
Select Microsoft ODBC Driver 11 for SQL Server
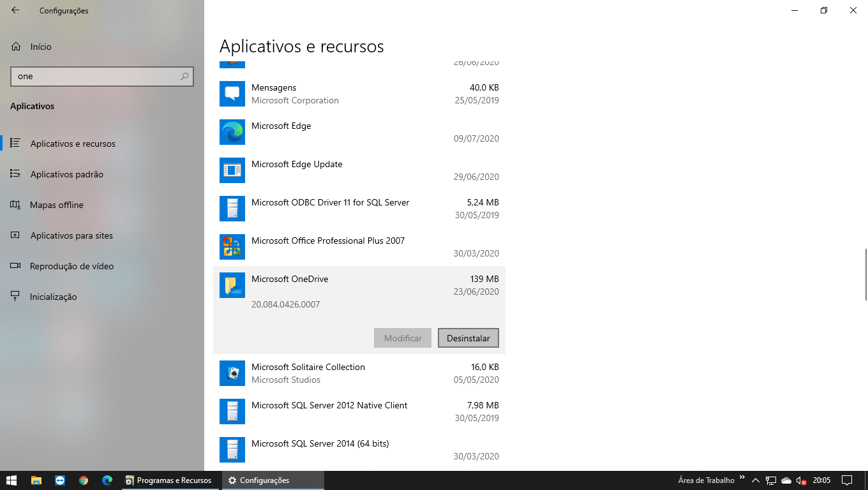330,202
